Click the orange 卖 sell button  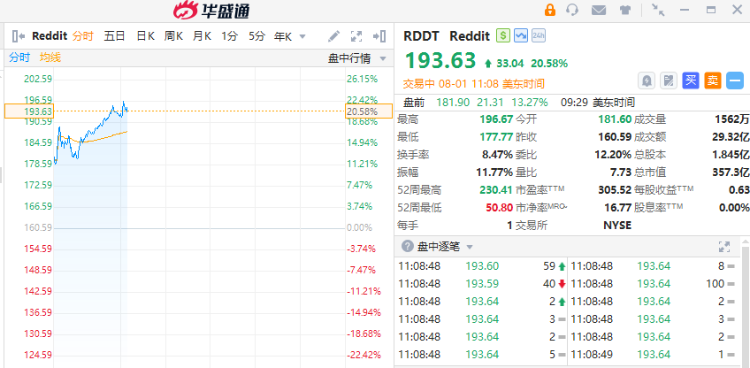click(713, 81)
